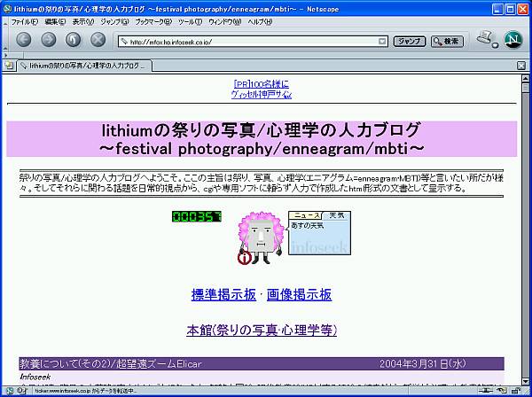
Task: Expand the URL history dropdown arrow
Action: coord(382,41)
